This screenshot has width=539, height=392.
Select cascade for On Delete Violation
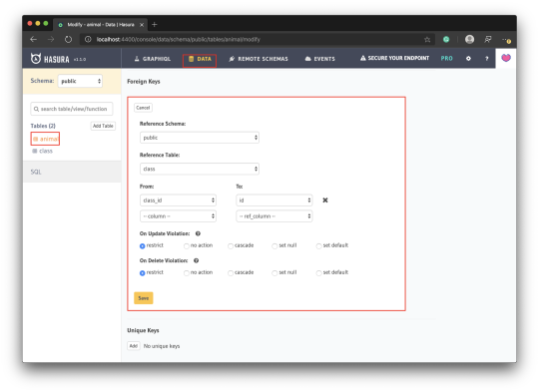pyautogui.click(x=231, y=272)
